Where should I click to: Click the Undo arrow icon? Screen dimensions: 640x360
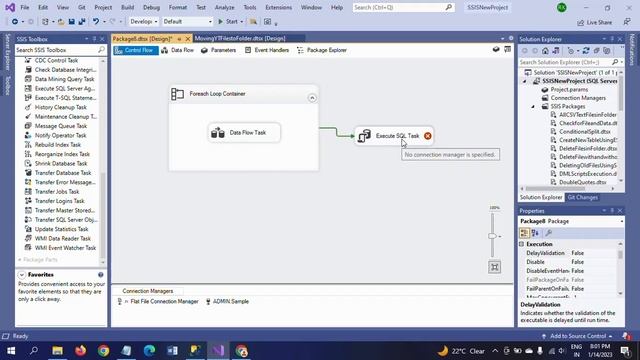tap(96, 22)
